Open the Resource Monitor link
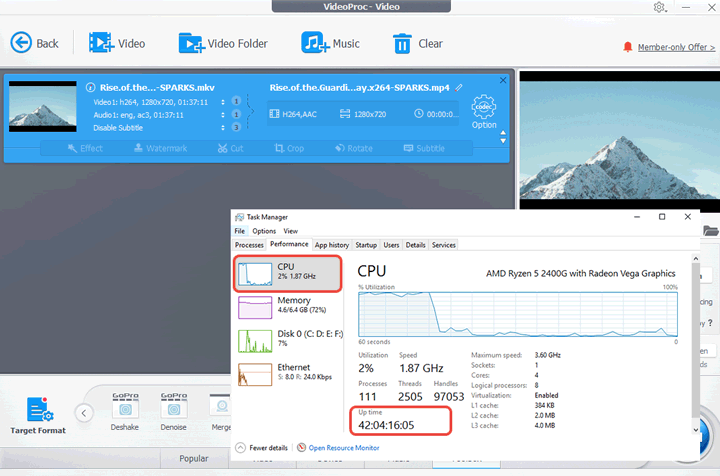The image size is (720, 476). (x=344, y=447)
